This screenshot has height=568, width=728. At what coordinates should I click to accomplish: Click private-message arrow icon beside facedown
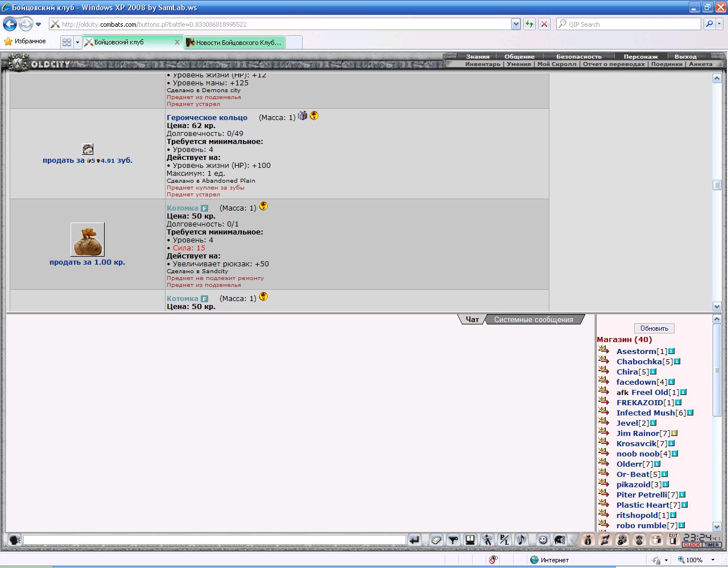(603, 381)
